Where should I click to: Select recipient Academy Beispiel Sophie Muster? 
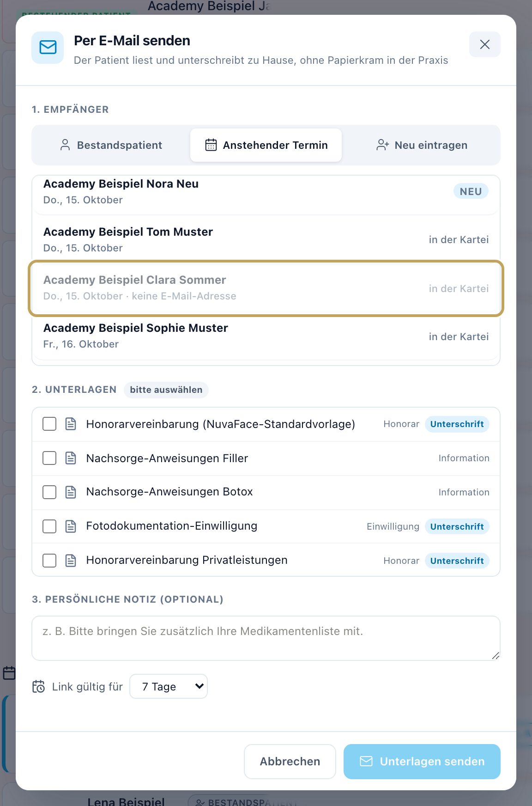(266, 336)
